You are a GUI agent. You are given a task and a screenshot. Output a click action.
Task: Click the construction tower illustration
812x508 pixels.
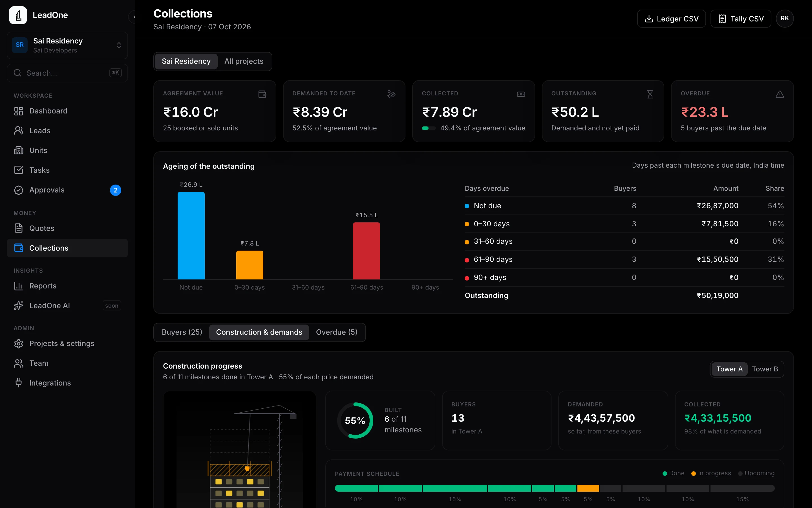coord(240,450)
